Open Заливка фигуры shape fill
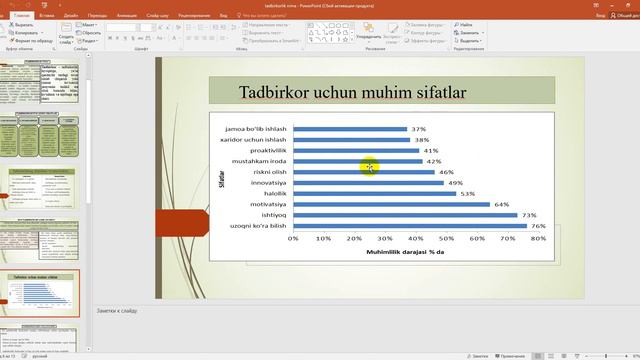This screenshot has width=640, height=360. click(424, 25)
